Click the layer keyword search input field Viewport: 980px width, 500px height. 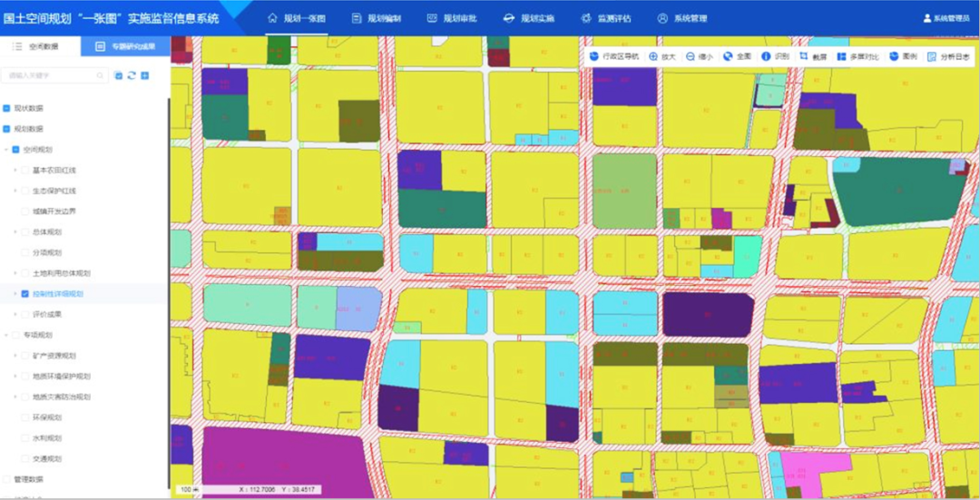53,76
